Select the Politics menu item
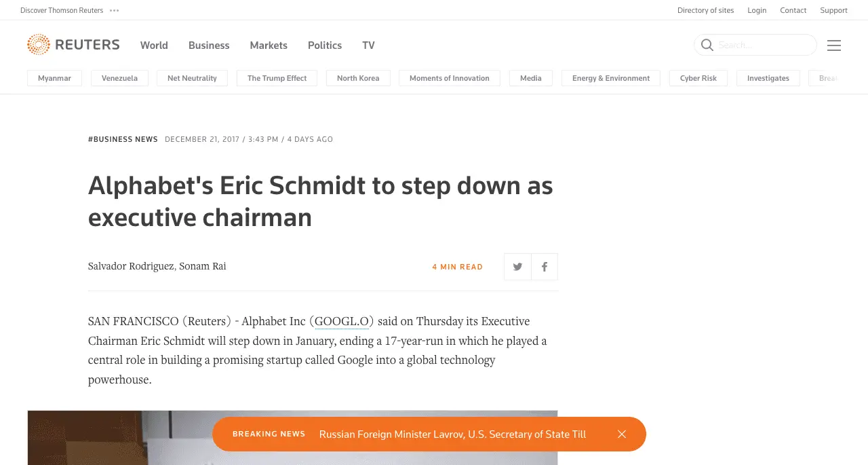This screenshot has width=868, height=465. click(x=325, y=45)
